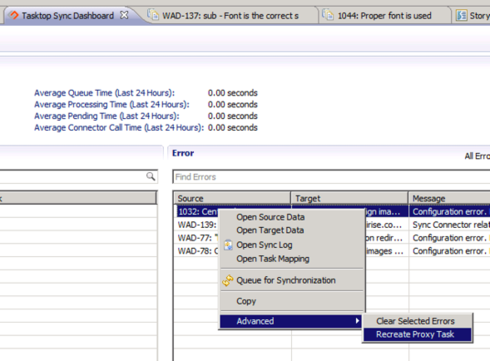This screenshot has height=361, width=490.
Task: Focus the Find Errors search field
Action: pos(331,177)
